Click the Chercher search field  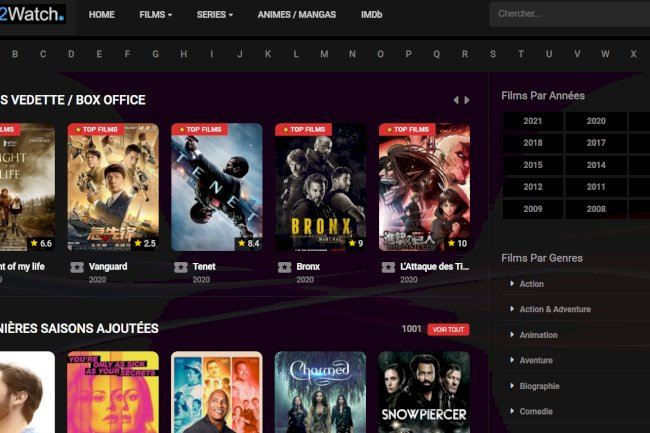tap(570, 14)
